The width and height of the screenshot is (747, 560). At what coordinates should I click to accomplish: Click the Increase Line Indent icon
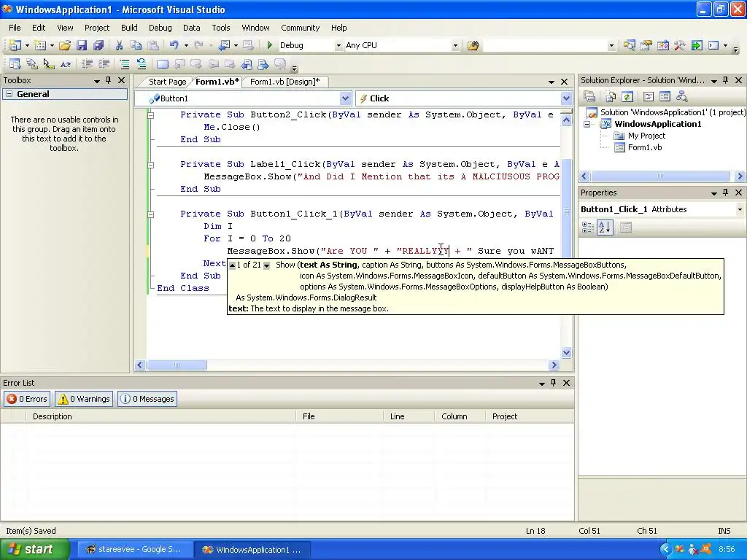(104, 64)
